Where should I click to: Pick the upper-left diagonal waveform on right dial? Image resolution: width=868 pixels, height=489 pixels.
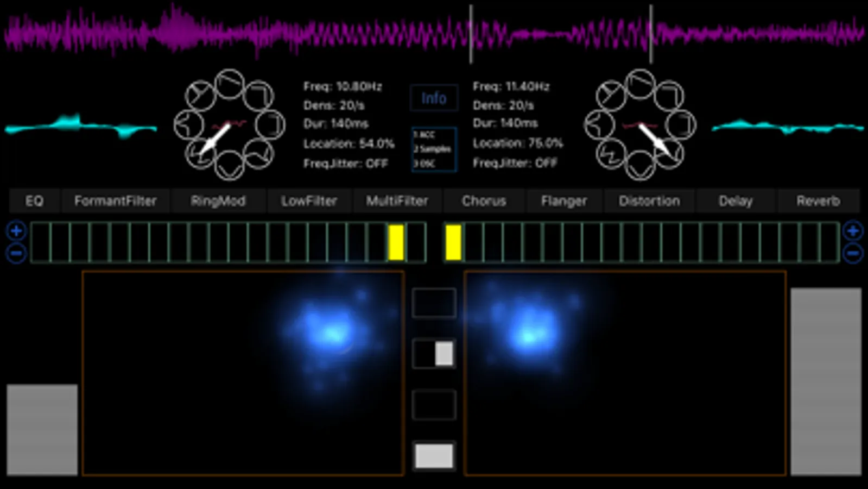611,96
